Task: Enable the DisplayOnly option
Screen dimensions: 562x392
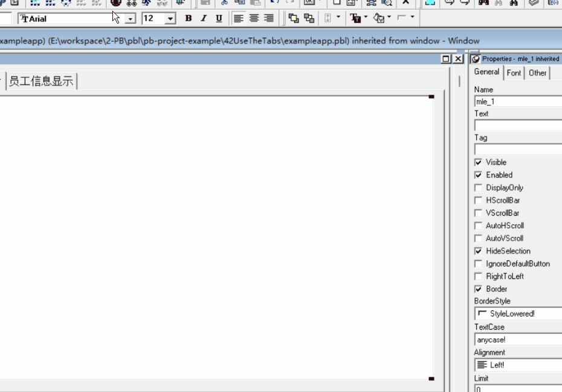Action: pos(478,188)
